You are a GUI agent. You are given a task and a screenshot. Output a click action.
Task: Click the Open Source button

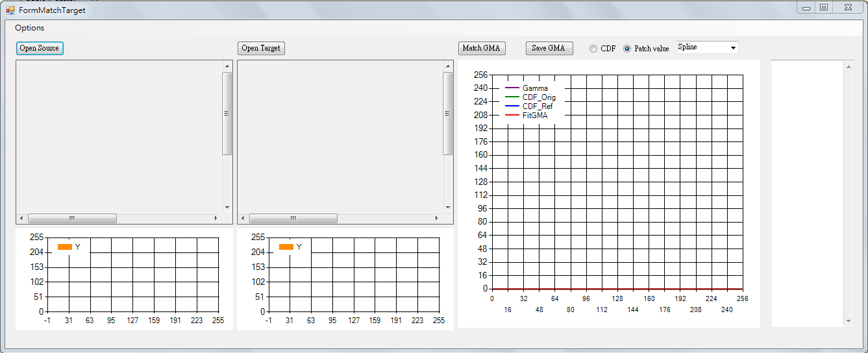pyautogui.click(x=40, y=48)
